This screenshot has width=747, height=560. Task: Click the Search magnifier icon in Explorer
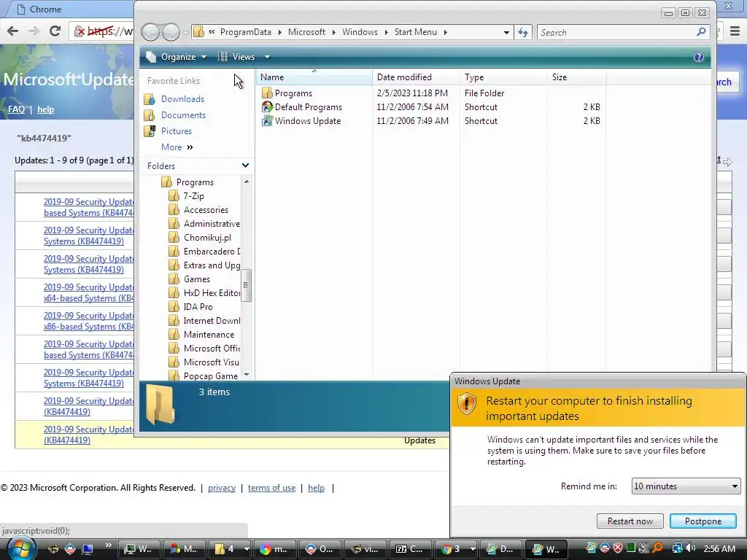pyautogui.click(x=701, y=32)
